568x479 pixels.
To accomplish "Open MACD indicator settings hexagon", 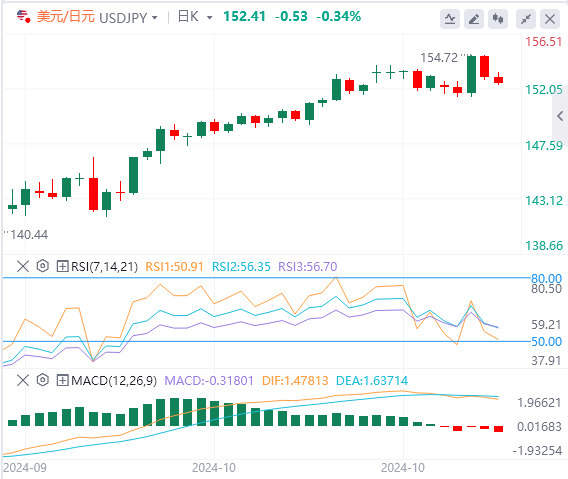I will (43, 380).
